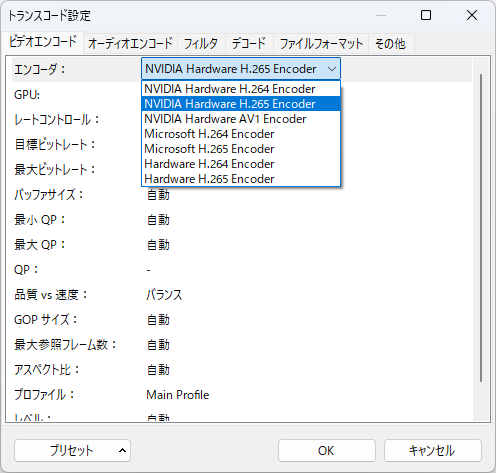The width and height of the screenshot is (496, 473).
Task: Select NVIDIA Hardware H.264 Encoder option
Action: point(241,89)
